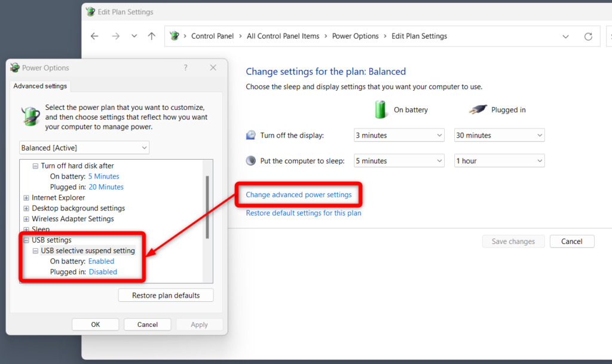Click the Up one level arrow
The height and width of the screenshot is (364, 612).
tap(151, 36)
